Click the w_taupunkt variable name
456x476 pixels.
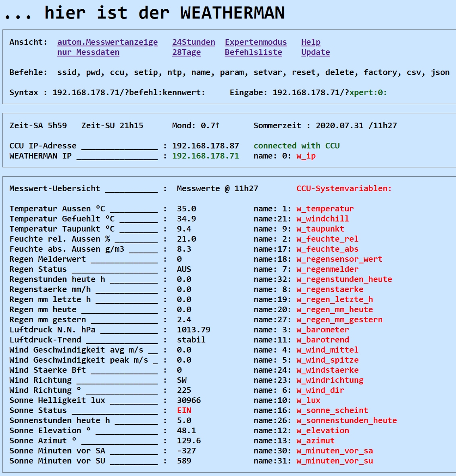(320, 229)
